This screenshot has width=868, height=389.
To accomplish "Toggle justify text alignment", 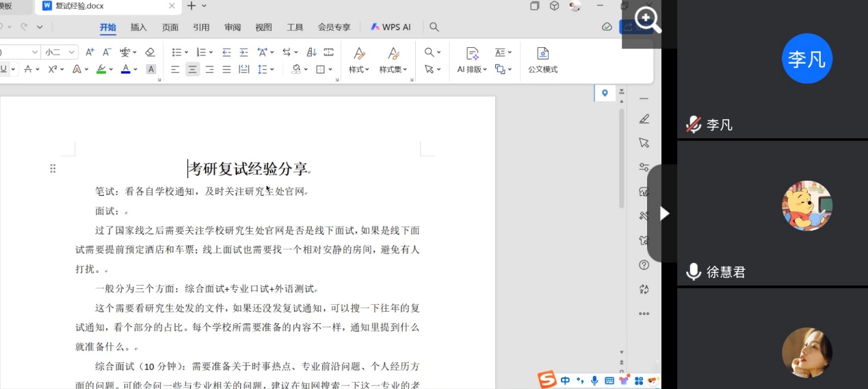I will tap(226, 69).
